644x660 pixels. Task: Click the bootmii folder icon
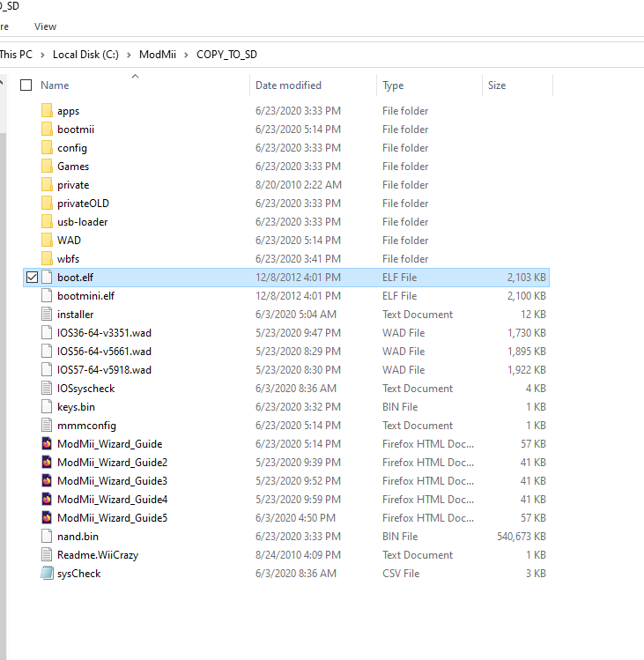[x=48, y=130]
